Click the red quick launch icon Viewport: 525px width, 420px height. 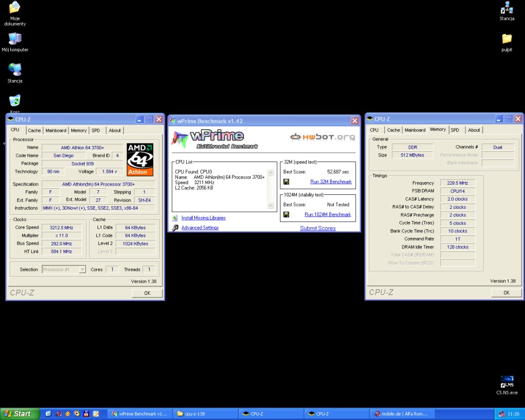tap(58, 414)
